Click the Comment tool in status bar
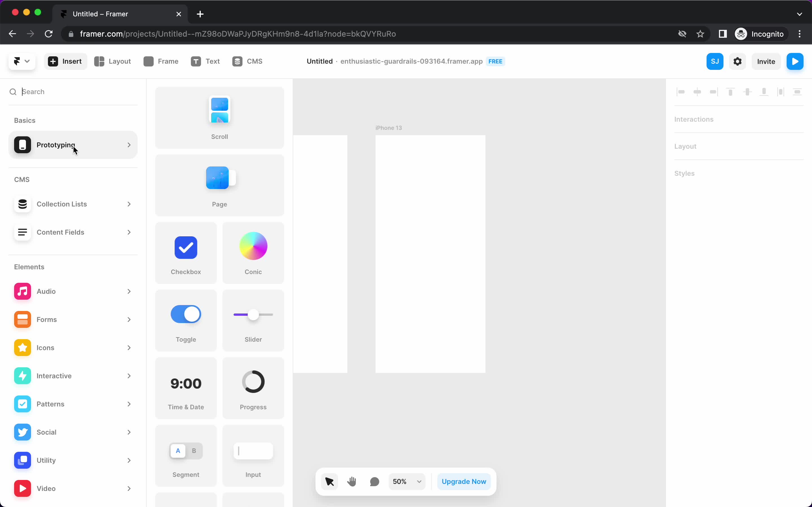The width and height of the screenshot is (812, 507). 375,481
